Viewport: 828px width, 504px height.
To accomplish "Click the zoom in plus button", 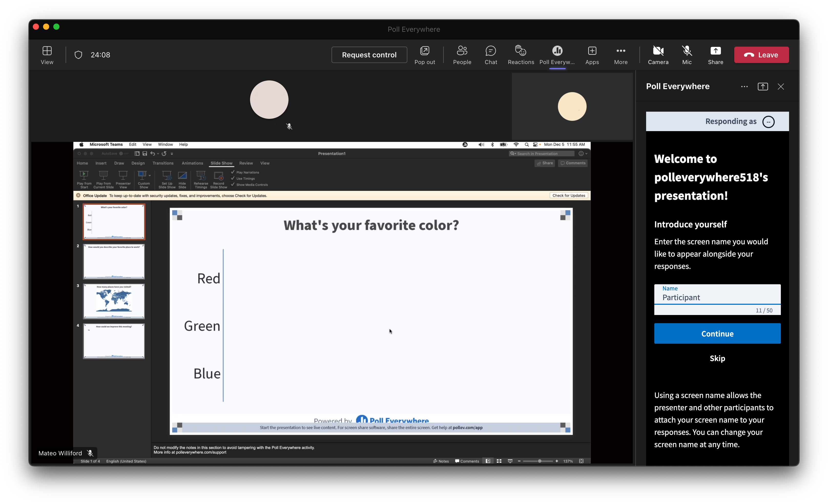I will [557, 461].
